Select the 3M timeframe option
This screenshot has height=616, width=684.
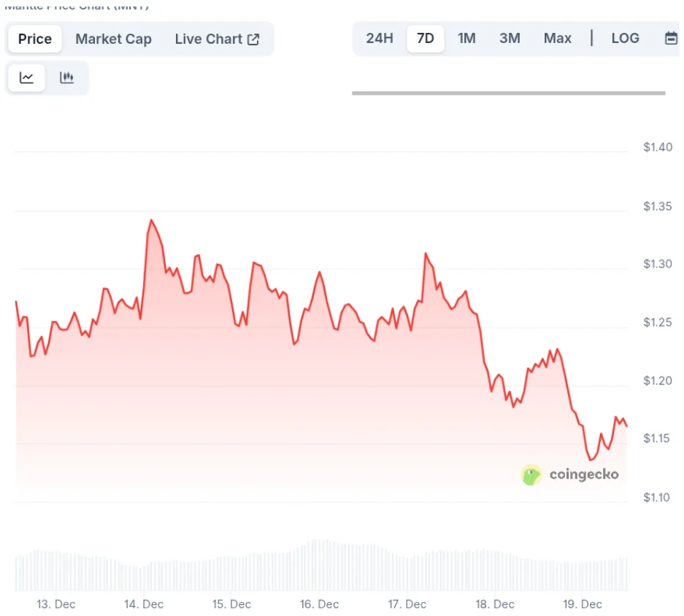click(x=509, y=38)
